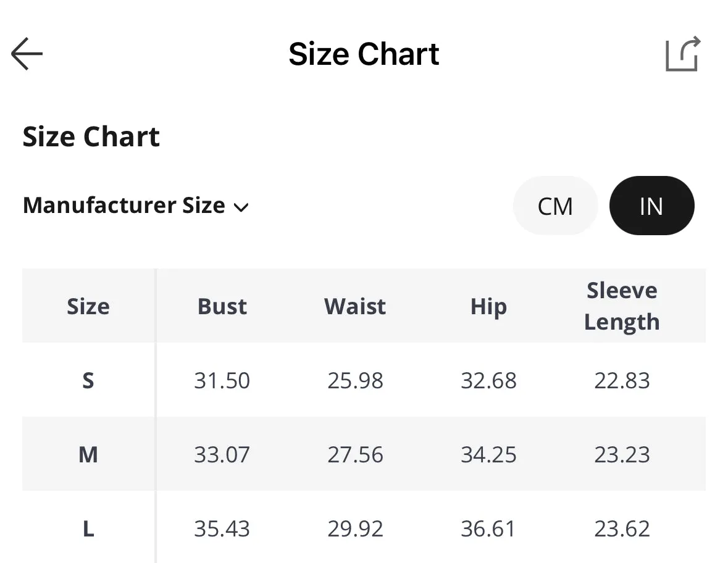Screen dimensions: 728x563
Task: Select the IN unit toggle
Action: 651,206
